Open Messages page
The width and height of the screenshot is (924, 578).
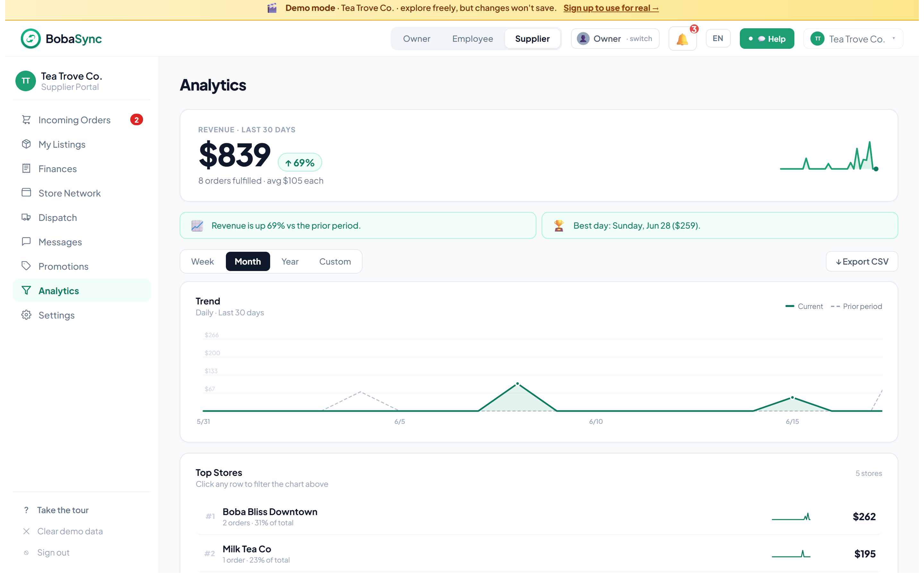click(x=82, y=242)
